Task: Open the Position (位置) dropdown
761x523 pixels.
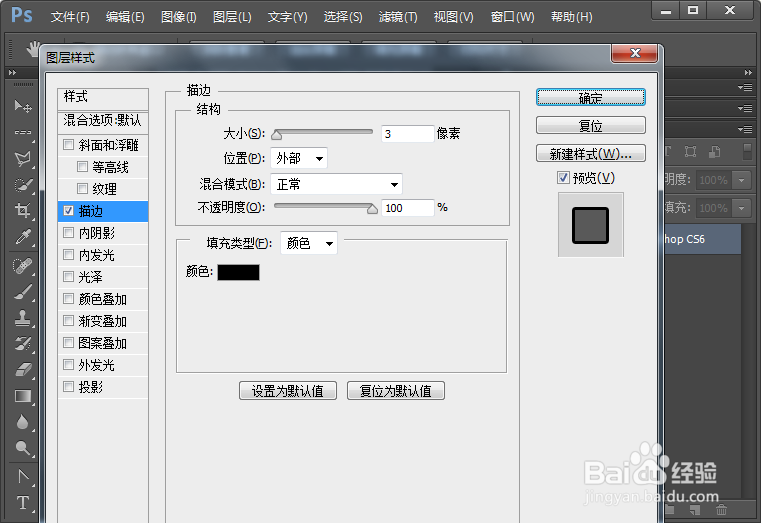Action: [299, 158]
